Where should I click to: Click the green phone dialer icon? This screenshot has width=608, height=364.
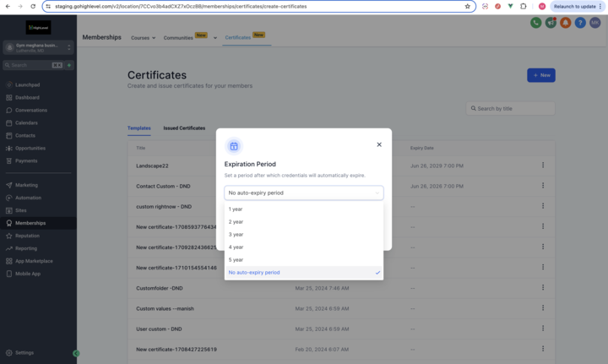(x=535, y=23)
